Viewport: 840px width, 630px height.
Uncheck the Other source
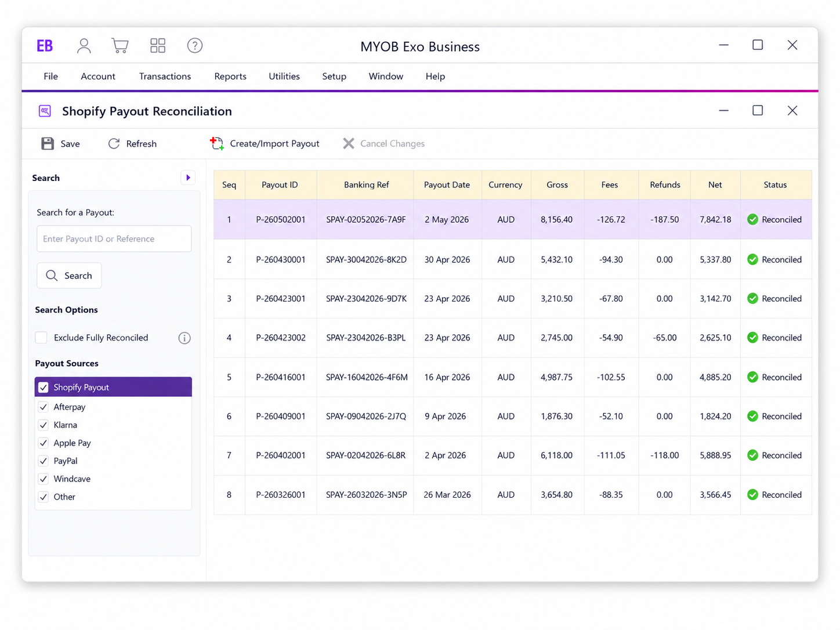coord(44,497)
